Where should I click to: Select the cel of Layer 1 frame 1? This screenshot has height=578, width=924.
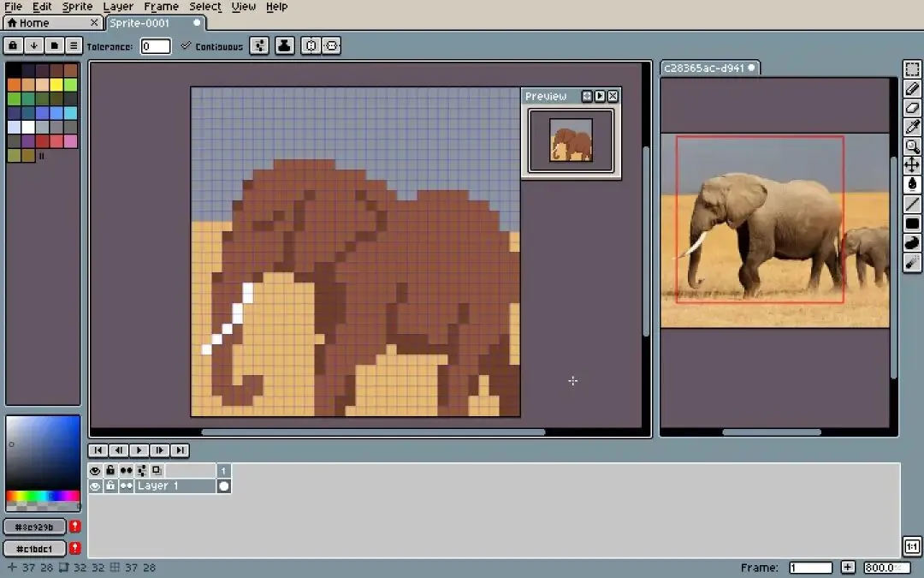[224, 486]
